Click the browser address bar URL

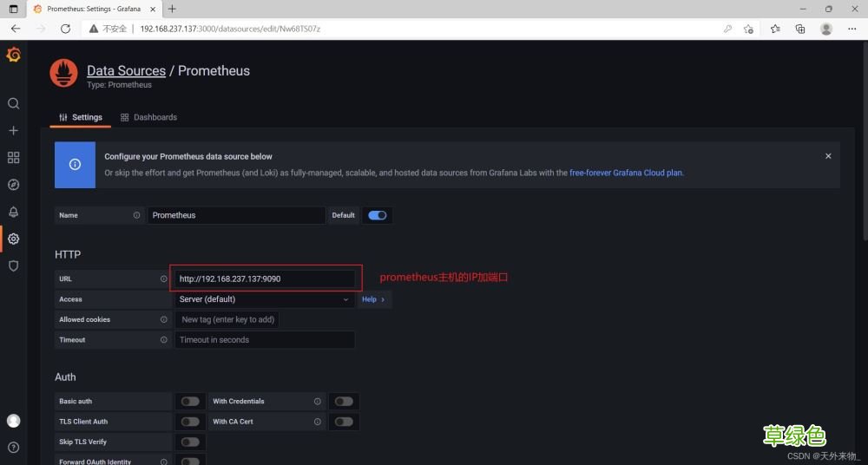click(x=230, y=29)
